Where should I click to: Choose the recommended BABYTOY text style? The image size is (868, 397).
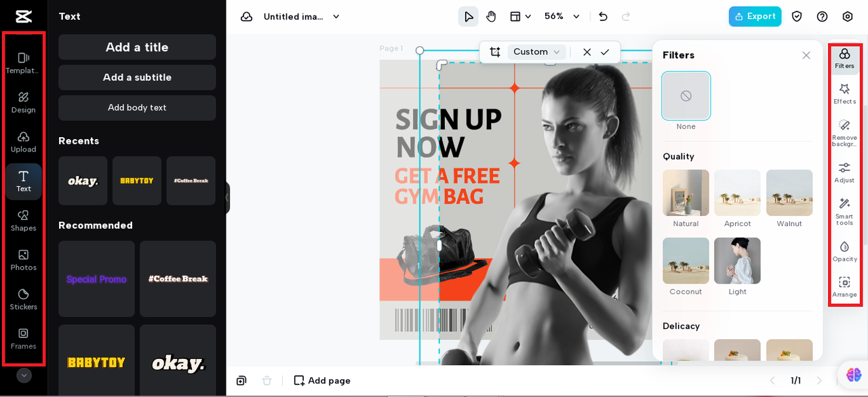pyautogui.click(x=96, y=361)
